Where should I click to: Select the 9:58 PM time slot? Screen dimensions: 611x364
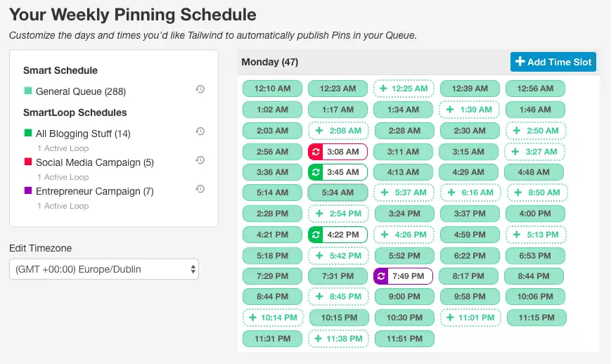(470, 297)
